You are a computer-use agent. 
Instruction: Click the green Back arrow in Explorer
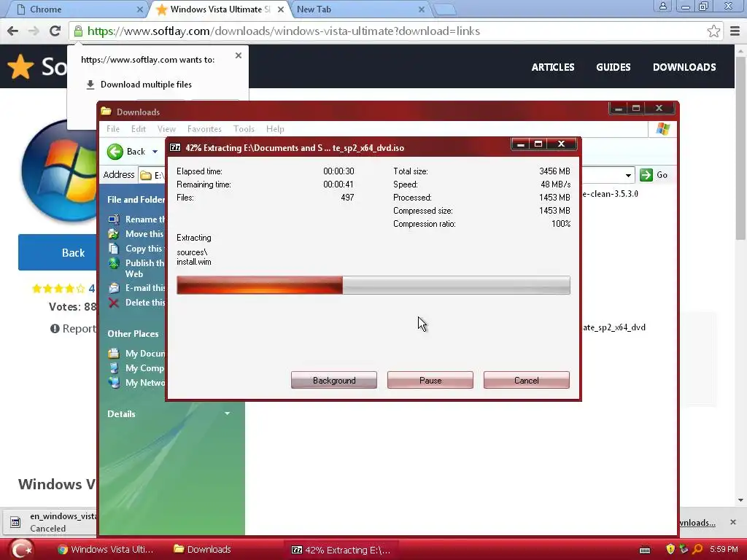click(x=115, y=152)
